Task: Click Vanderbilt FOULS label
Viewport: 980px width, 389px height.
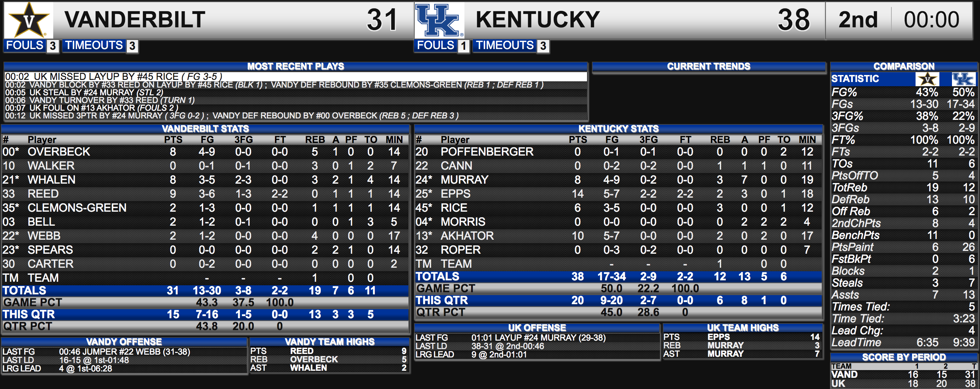Action: pos(25,45)
